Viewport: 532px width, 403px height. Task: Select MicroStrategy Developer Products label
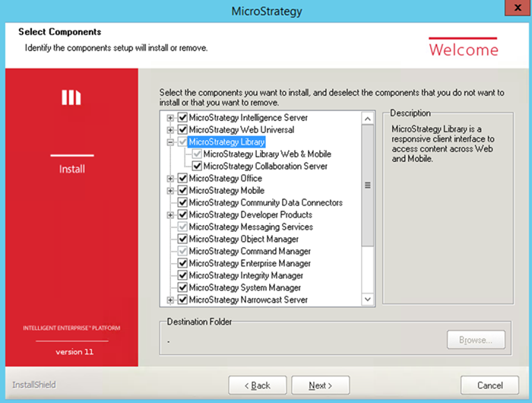250,215
